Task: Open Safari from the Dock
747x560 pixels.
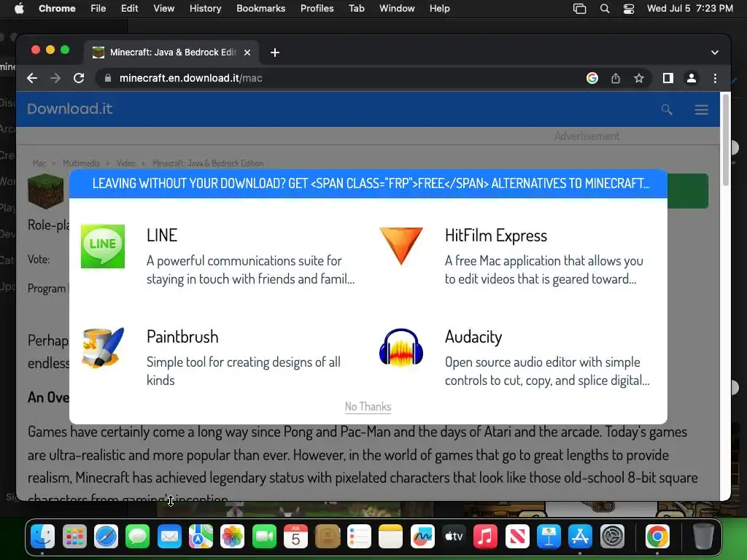Action: tap(106, 537)
